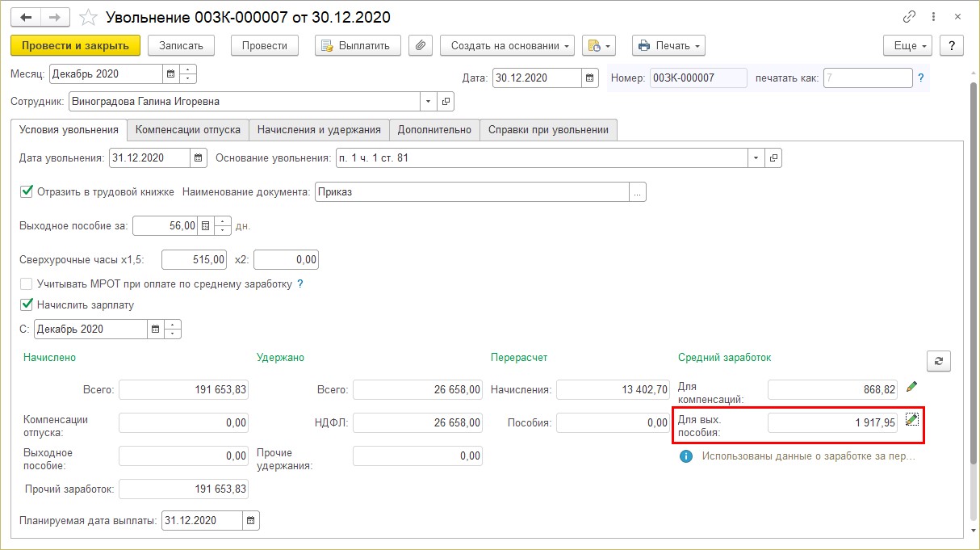This screenshot has width=980, height=550.
Task: Open calendar for the С: Декабрь 2020 field
Action: (155, 330)
